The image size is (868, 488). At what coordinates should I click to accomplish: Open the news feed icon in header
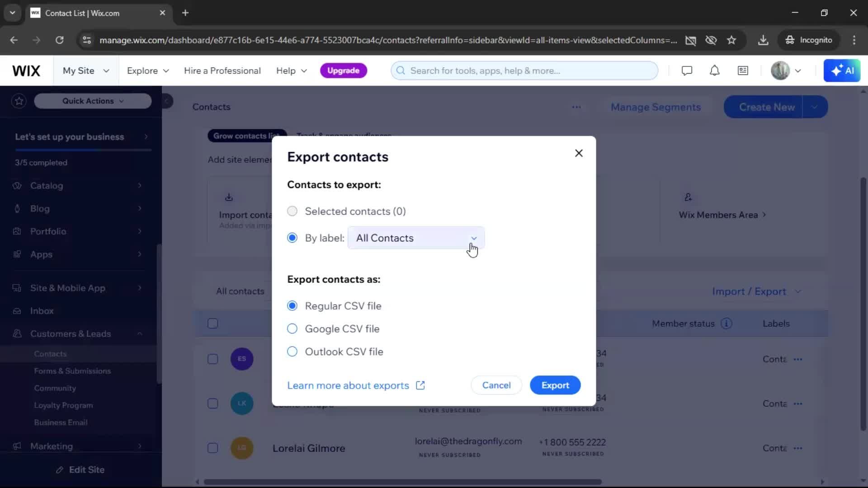click(743, 70)
